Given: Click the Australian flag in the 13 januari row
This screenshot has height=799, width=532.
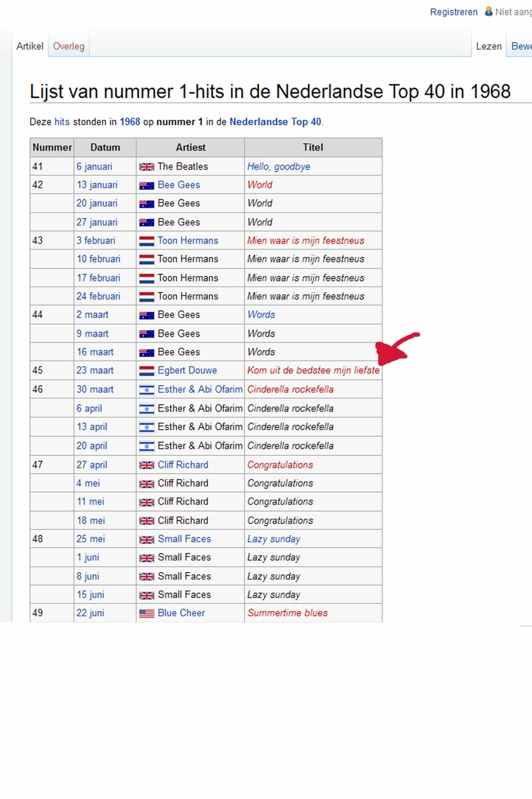Looking at the screenshot, I should coord(147,185).
